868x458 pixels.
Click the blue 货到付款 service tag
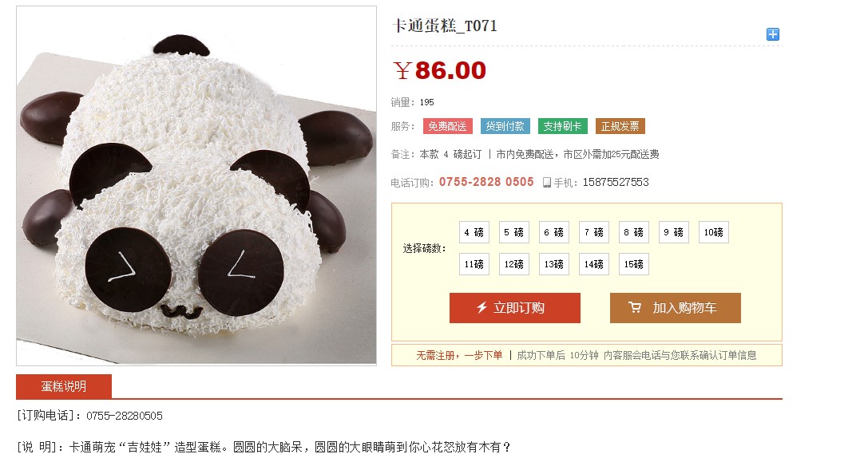click(x=505, y=126)
